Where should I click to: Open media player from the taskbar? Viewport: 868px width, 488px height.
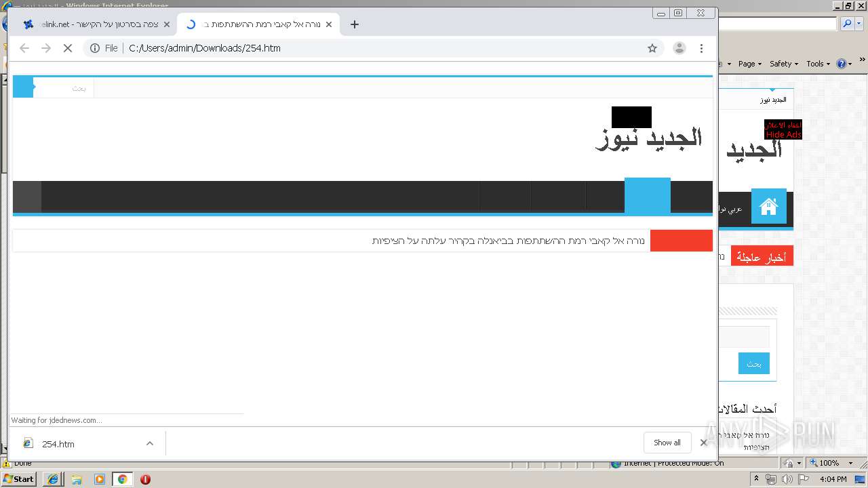100,479
